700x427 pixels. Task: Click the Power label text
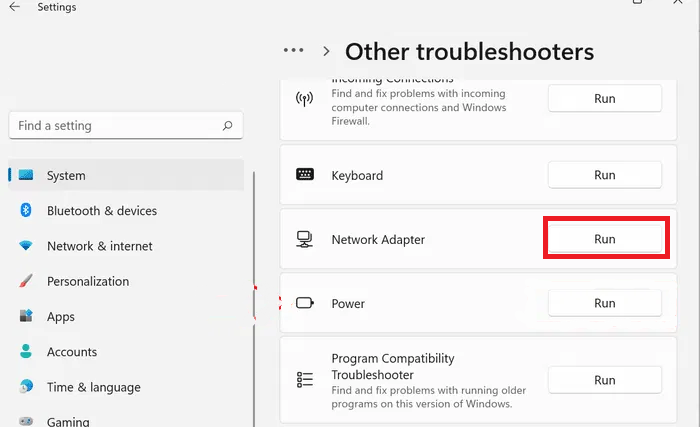(348, 304)
